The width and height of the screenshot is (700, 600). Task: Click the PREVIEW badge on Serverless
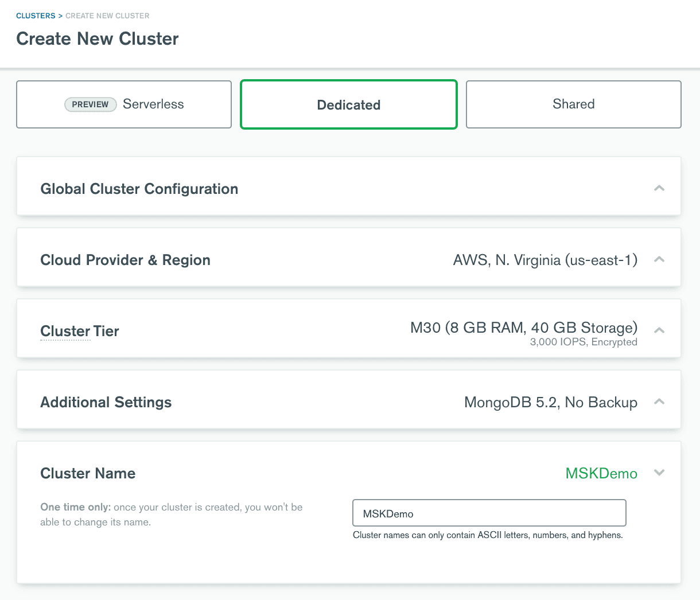tap(90, 104)
